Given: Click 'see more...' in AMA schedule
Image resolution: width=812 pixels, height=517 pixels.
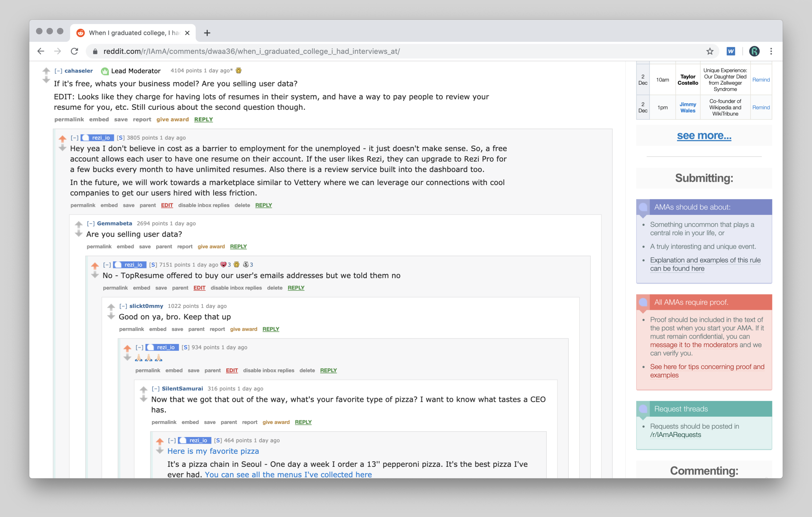Looking at the screenshot, I should [704, 136].
